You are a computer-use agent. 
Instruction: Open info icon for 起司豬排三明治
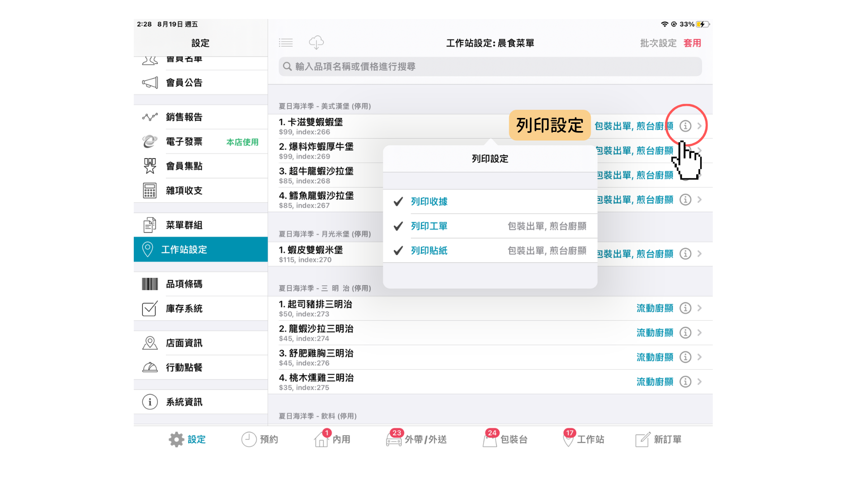pyautogui.click(x=685, y=308)
